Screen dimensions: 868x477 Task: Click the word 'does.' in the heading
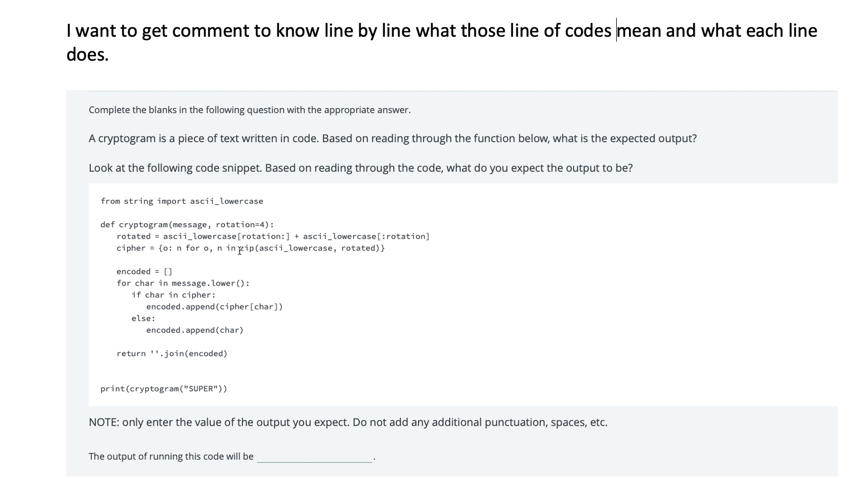(x=87, y=54)
